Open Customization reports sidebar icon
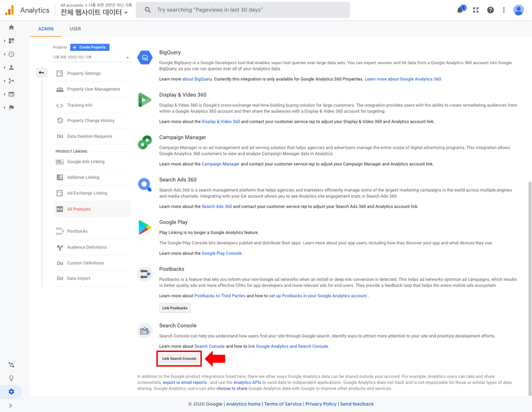The width and height of the screenshot is (532, 412). pyautogui.click(x=11, y=41)
